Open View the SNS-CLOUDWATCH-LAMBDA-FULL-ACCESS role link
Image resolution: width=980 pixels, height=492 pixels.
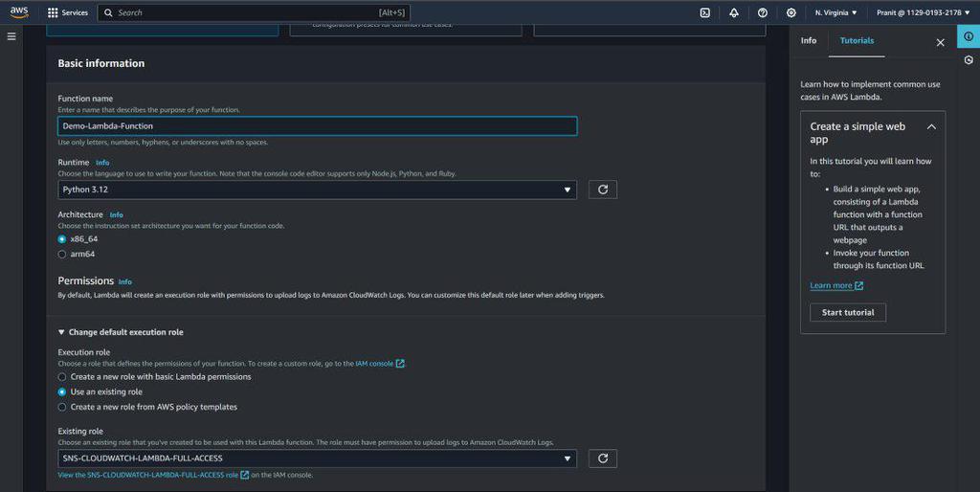point(148,475)
